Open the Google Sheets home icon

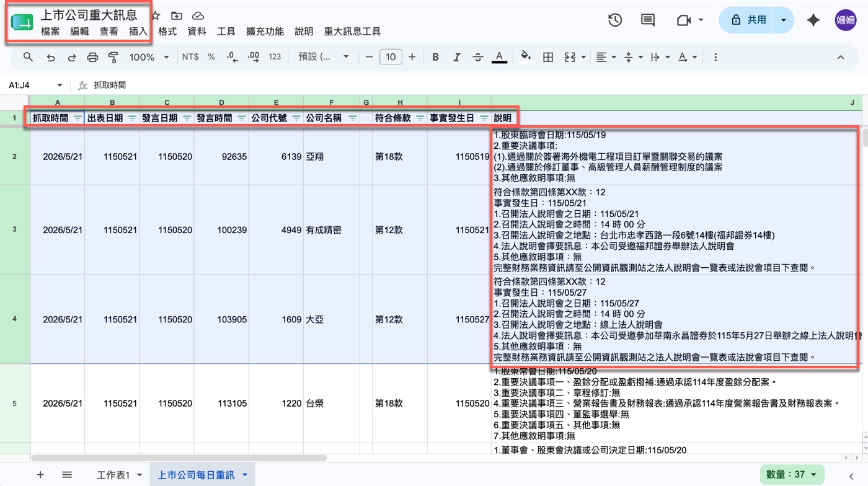[22, 23]
